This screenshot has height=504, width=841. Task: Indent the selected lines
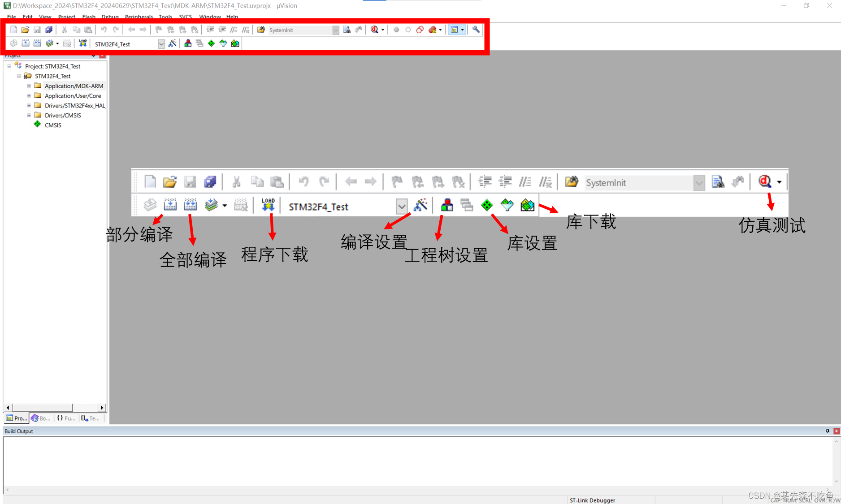click(210, 30)
